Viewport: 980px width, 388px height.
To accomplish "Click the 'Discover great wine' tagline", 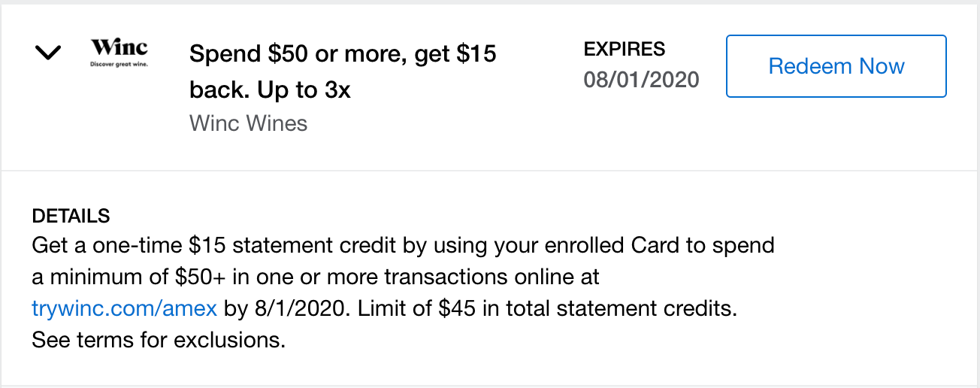I will 119,64.
